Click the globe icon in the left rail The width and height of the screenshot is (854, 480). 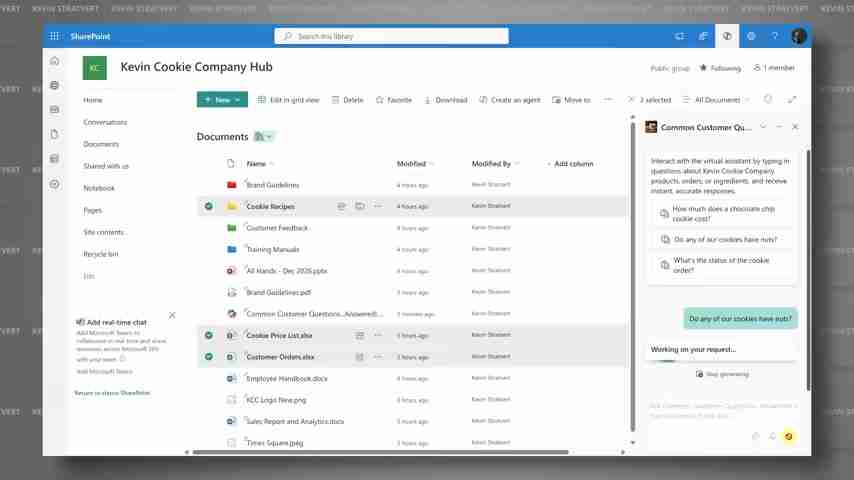click(54, 85)
